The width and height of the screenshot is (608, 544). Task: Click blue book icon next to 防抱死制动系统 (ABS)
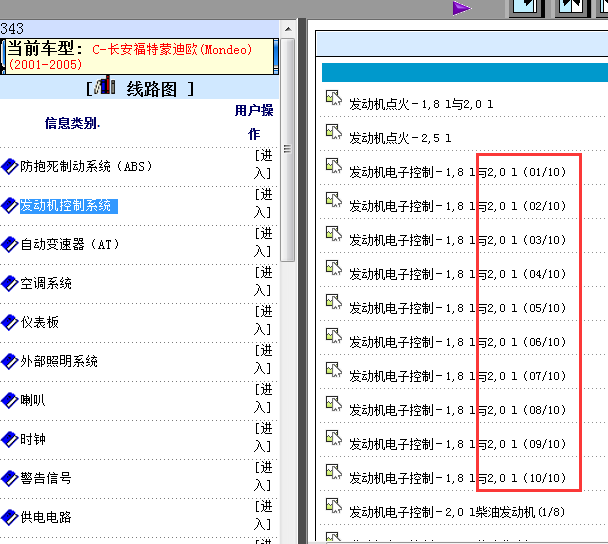pos(9,167)
